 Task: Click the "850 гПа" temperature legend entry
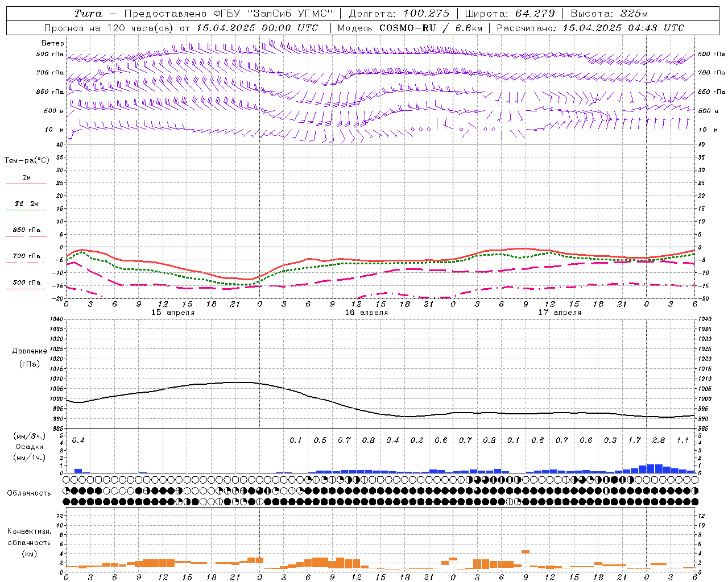26,230
